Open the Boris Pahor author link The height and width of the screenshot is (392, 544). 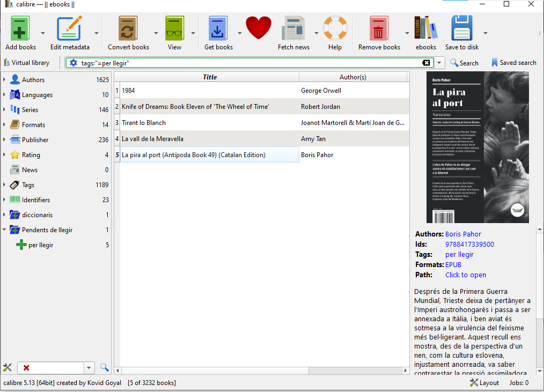(x=463, y=234)
